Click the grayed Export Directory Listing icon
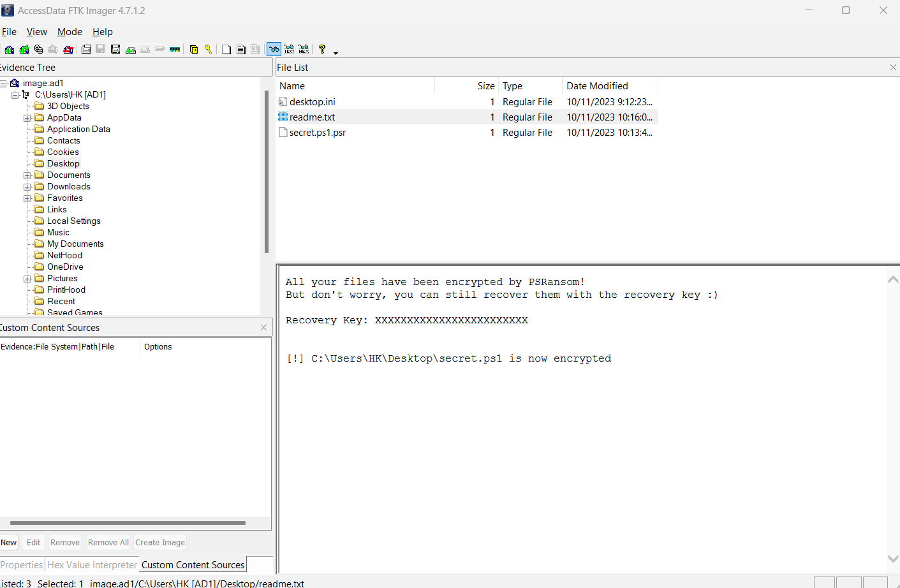The height and width of the screenshot is (588, 900). 255,50
